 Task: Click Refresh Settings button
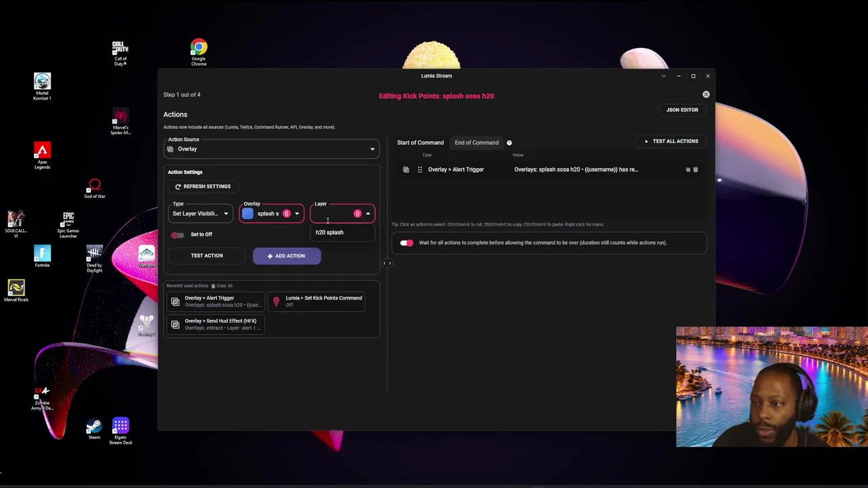click(203, 186)
